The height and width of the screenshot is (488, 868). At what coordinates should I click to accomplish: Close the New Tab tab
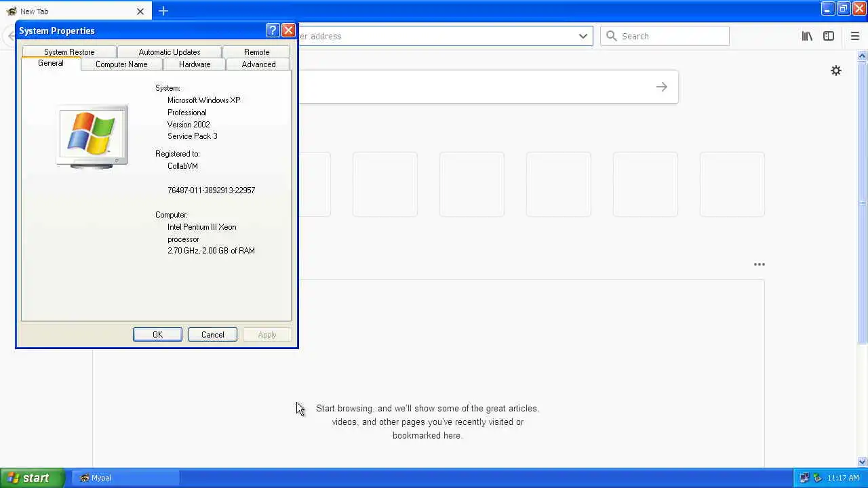click(140, 12)
